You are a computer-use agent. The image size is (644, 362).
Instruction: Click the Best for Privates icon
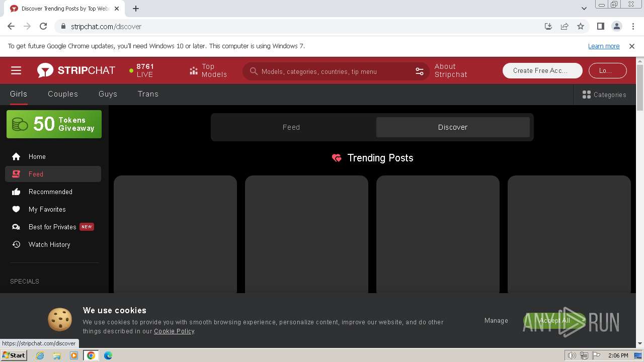tap(16, 227)
